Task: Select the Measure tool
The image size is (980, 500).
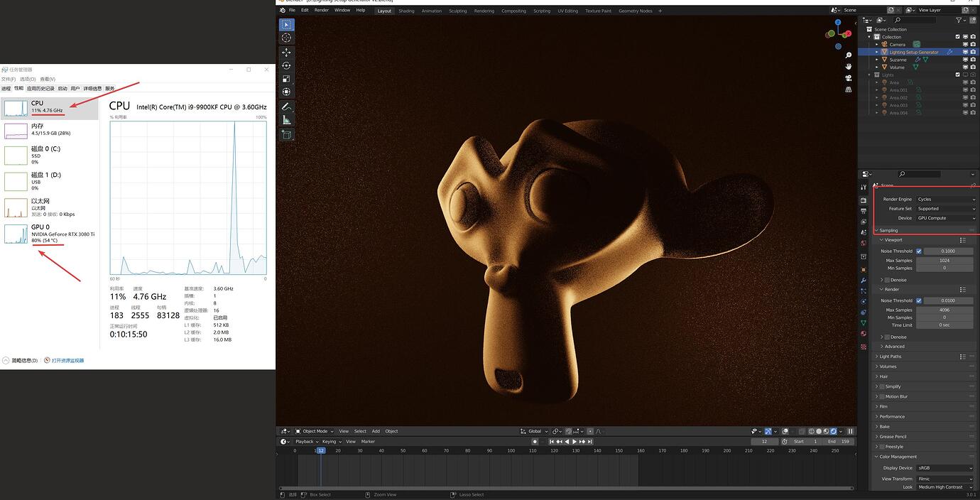Action: [x=286, y=117]
